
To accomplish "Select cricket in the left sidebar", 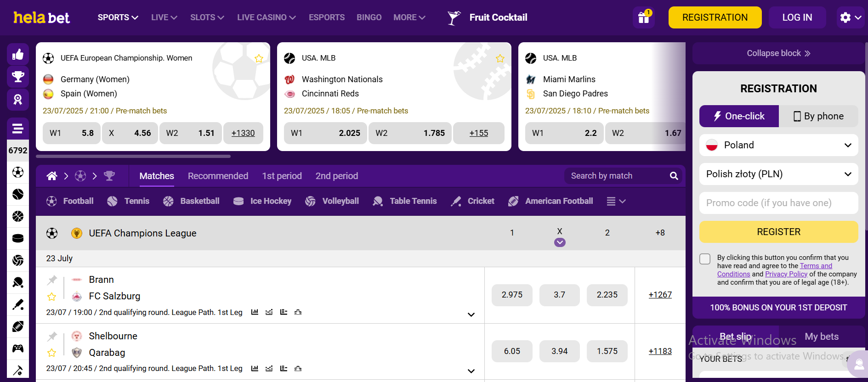I will [18, 304].
